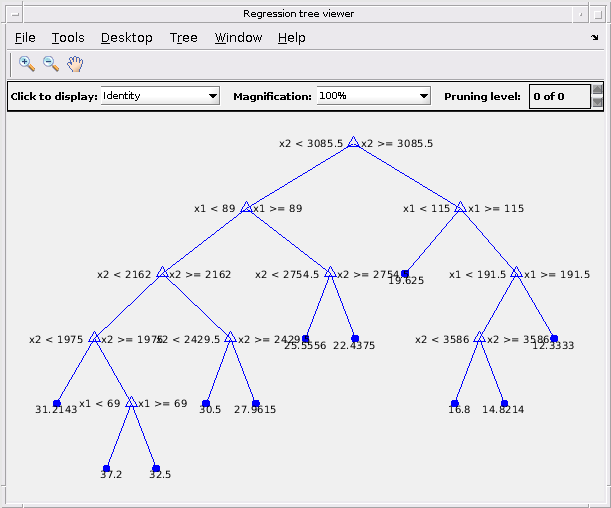Click the 'x2 >= 3085.5' root branch label
611x508 pixels.
pyautogui.click(x=397, y=143)
